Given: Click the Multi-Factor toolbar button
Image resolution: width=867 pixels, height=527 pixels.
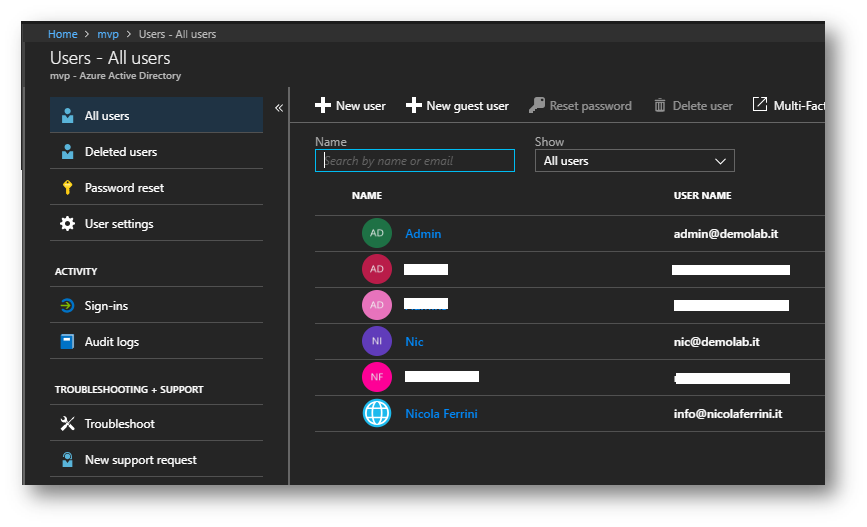Looking at the screenshot, I should pos(788,105).
